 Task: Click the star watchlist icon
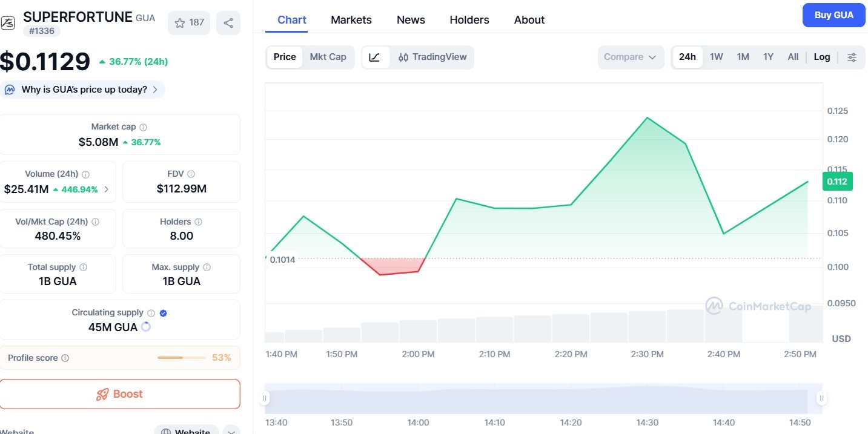pyautogui.click(x=180, y=23)
